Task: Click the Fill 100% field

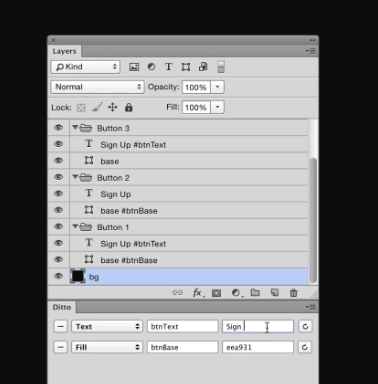Action: pos(196,107)
